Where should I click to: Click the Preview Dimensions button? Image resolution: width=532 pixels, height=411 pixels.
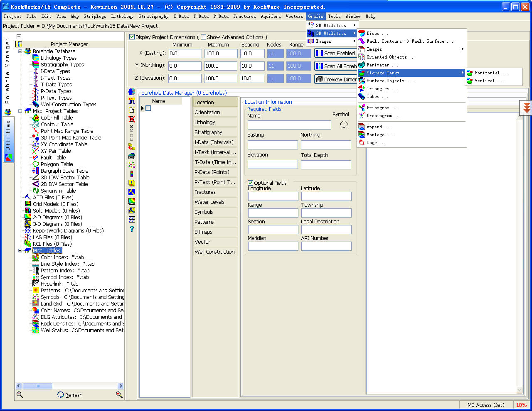pyautogui.click(x=335, y=79)
